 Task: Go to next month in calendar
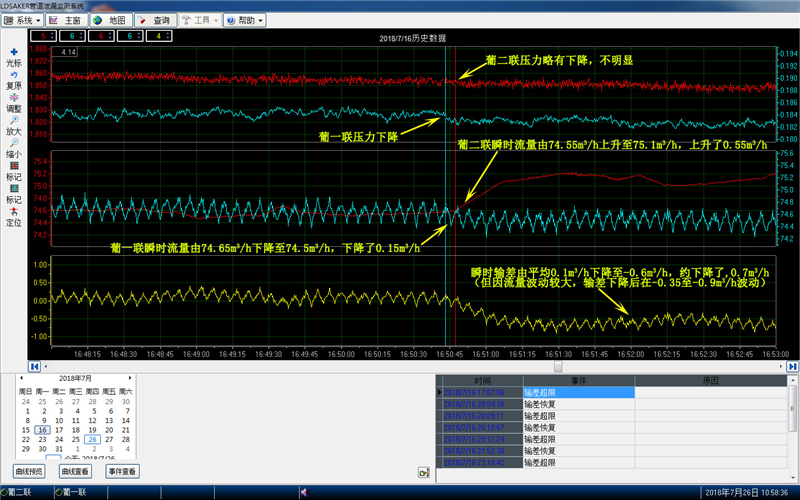tap(131, 378)
